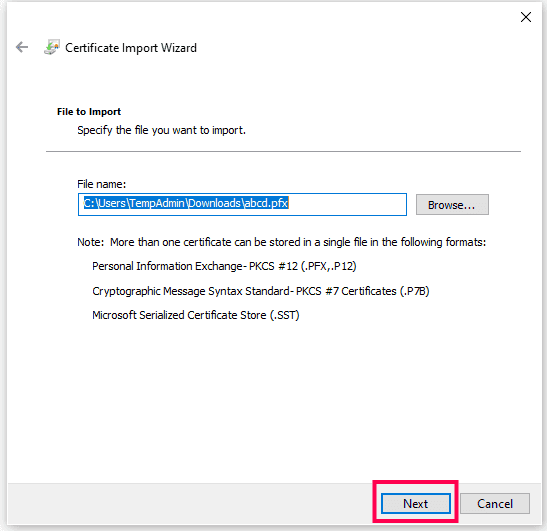Click the (.SST) extension text
This screenshot has width=547, height=531.
[285, 315]
